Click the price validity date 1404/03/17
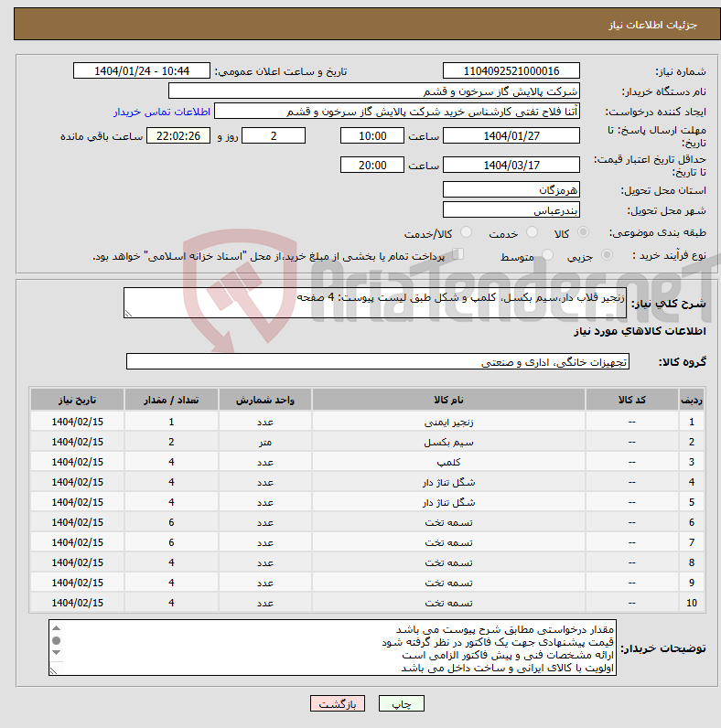The height and width of the screenshot is (728, 721). click(x=511, y=165)
